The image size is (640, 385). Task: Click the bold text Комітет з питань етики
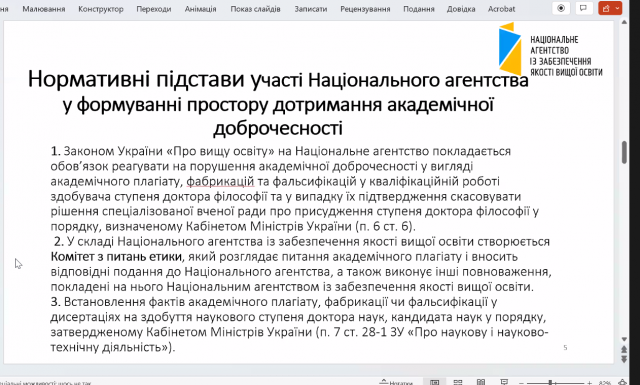point(116,257)
